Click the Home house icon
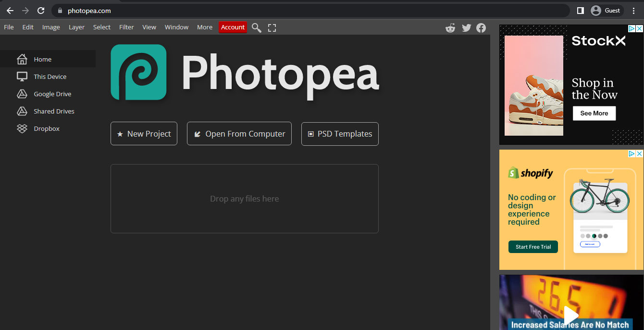 click(x=22, y=59)
